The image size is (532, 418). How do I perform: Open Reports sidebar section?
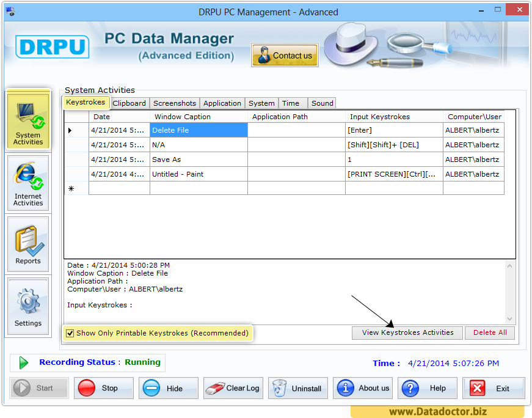pos(28,244)
